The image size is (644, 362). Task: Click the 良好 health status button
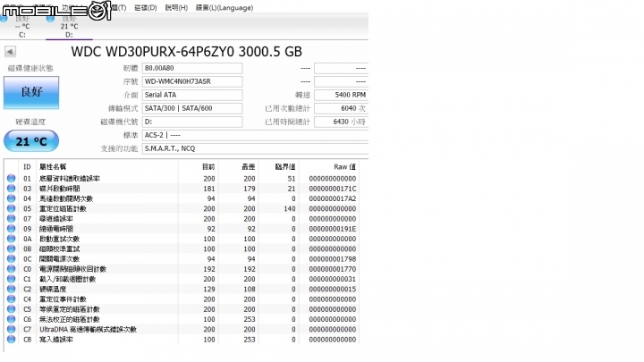tap(31, 92)
